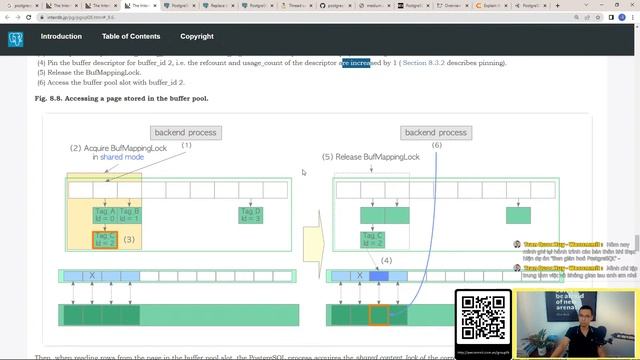Open the Table of Contents page
The width and height of the screenshot is (640, 360).
[x=131, y=36]
